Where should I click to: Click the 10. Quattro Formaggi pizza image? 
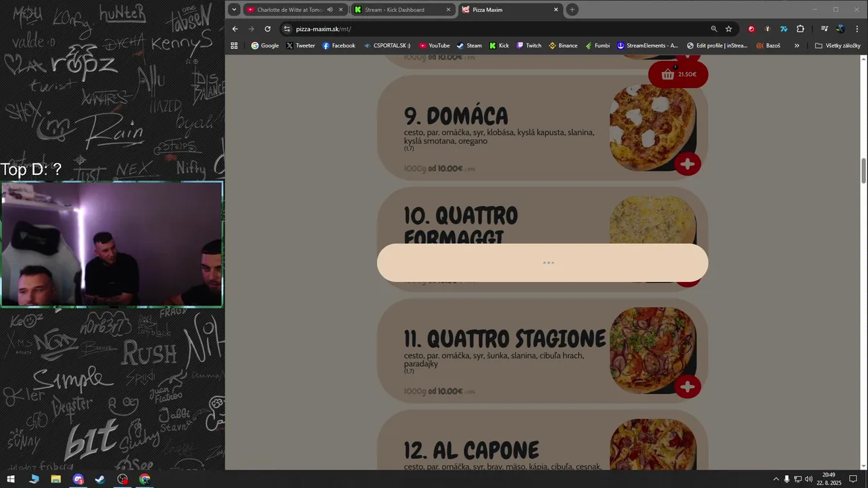click(652, 220)
